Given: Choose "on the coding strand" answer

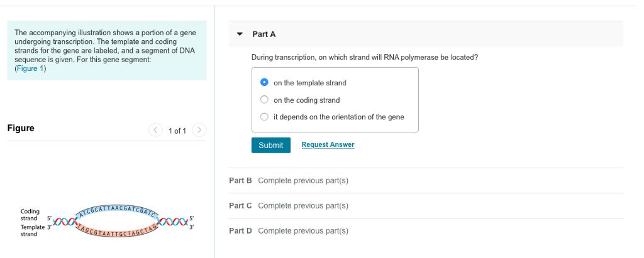Looking at the screenshot, I should pos(265,100).
